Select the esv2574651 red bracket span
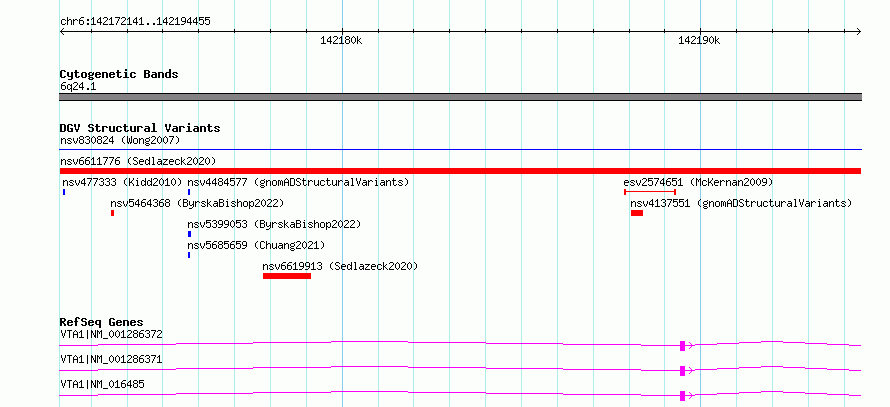Screen dimensions: 890x407 [649, 192]
